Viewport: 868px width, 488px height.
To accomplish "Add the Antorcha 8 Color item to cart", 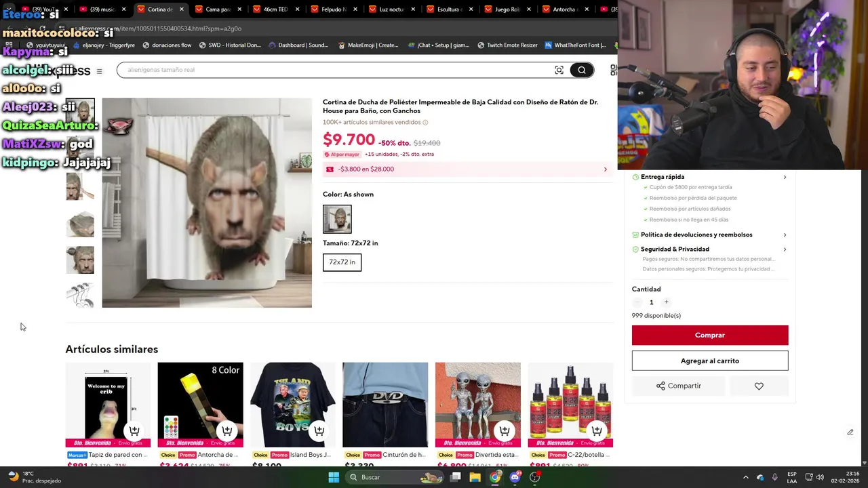I will [226, 430].
